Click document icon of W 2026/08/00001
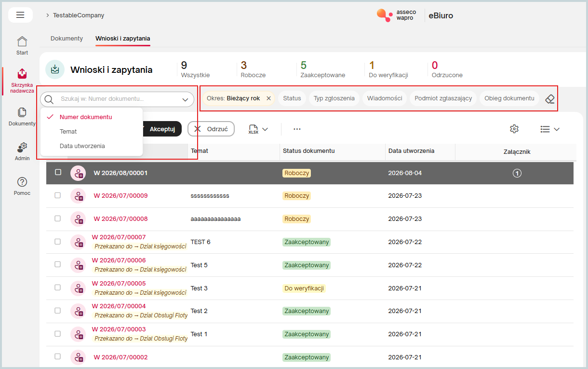Image resolution: width=588 pixels, height=369 pixels. (78, 173)
